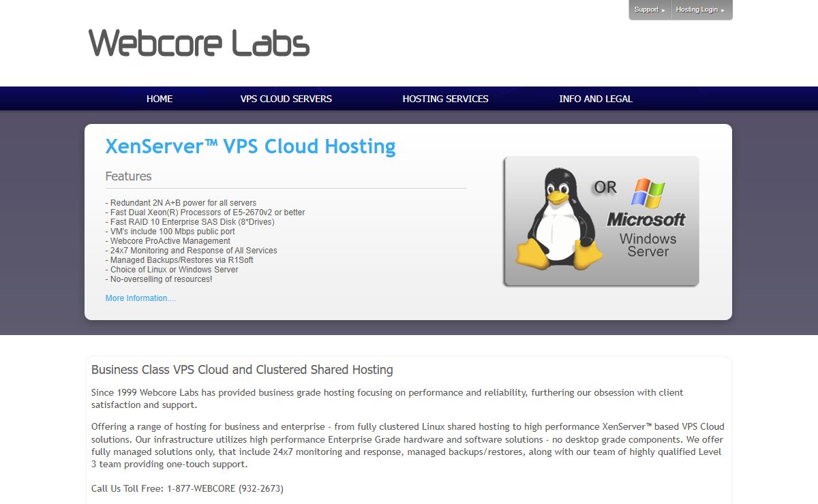Click the 'Since 1999 Webcore Labs' paragraph
The height and width of the screenshot is (504, 818).
[x=387, y=398]
